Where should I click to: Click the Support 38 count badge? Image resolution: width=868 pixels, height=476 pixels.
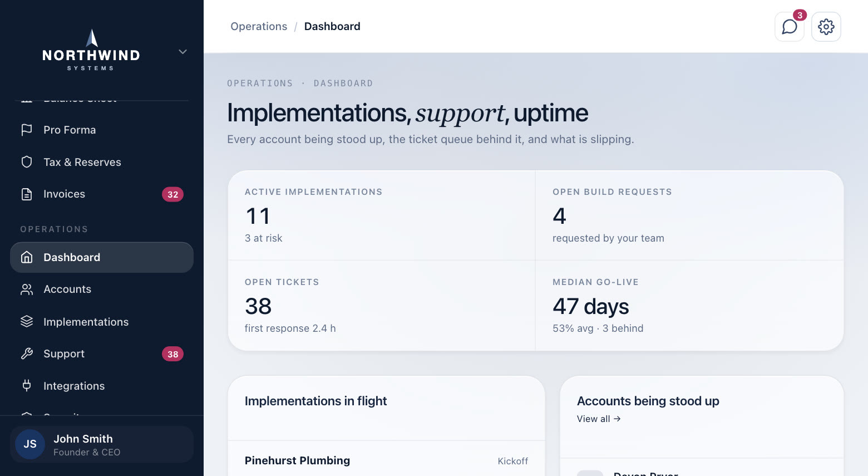(172, 354)
